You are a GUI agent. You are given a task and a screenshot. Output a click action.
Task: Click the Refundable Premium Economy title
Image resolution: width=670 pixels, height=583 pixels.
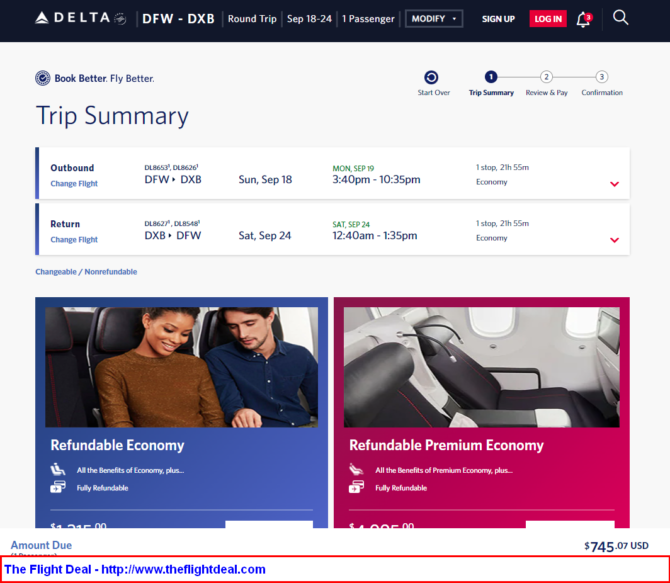click(446, 445)
